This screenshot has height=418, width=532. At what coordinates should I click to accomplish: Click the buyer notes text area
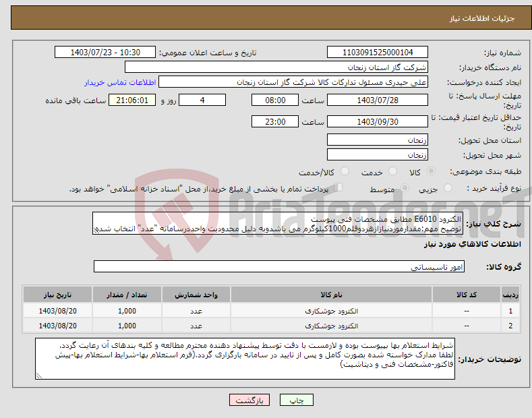[x=245, y=359]
